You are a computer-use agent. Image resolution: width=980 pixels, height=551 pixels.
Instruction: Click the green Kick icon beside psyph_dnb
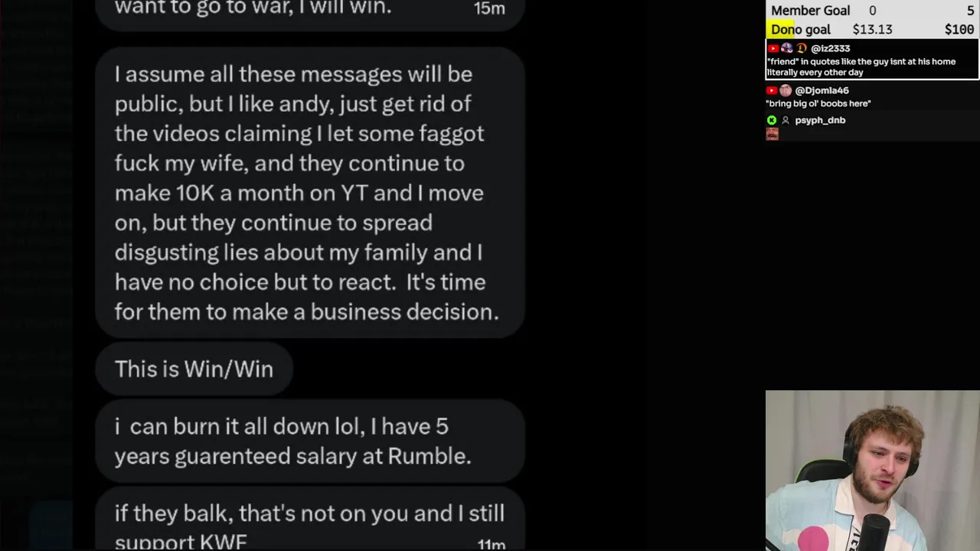pyautogui.click(x=772, y=120)
